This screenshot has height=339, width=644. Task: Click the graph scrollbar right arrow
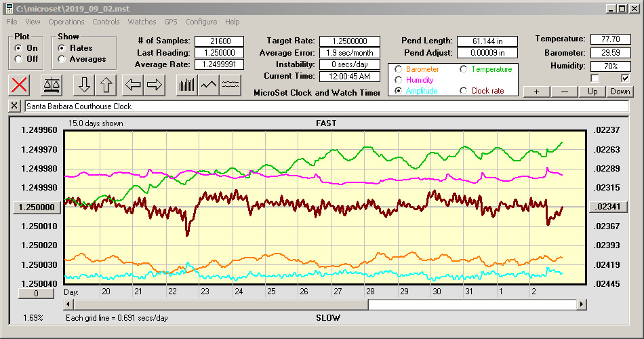(x=581, y=304)
